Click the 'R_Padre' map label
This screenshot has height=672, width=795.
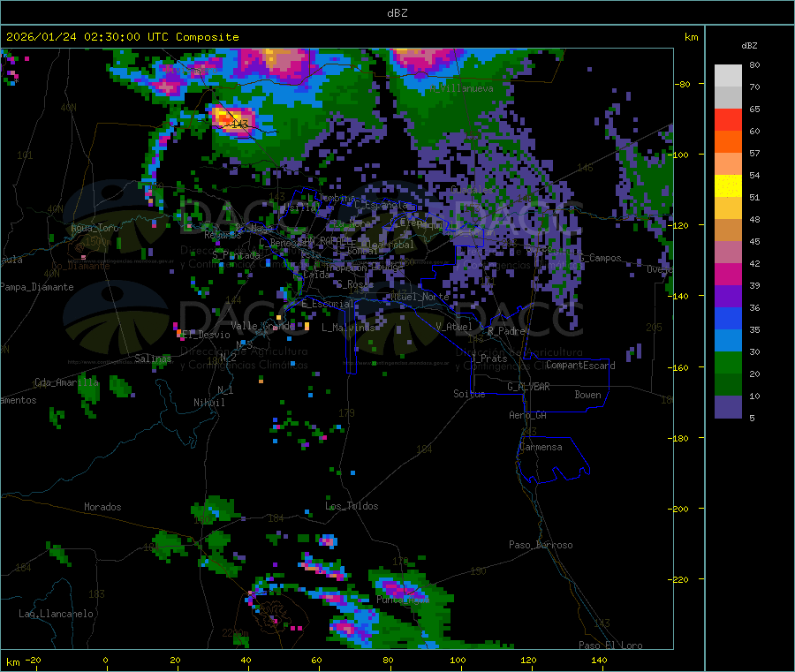pos(506,331)
